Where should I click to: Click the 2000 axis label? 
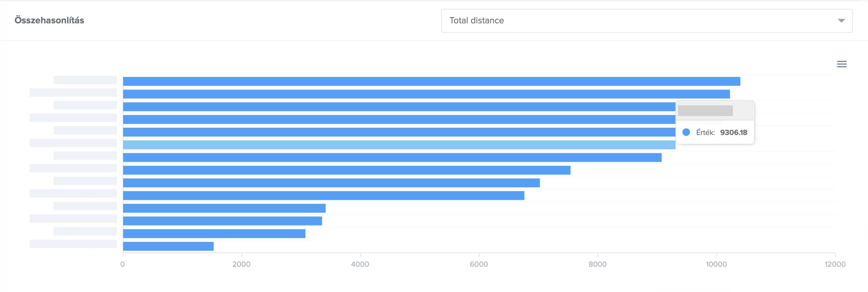[x=241, y=264]
